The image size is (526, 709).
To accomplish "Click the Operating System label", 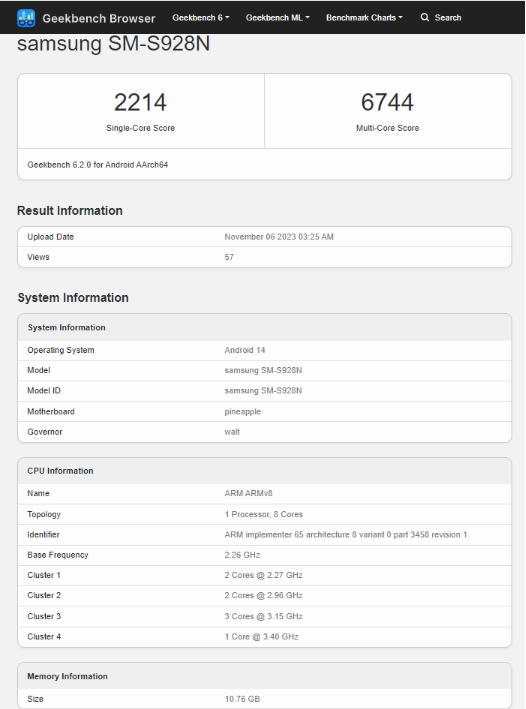I will 61,350.
